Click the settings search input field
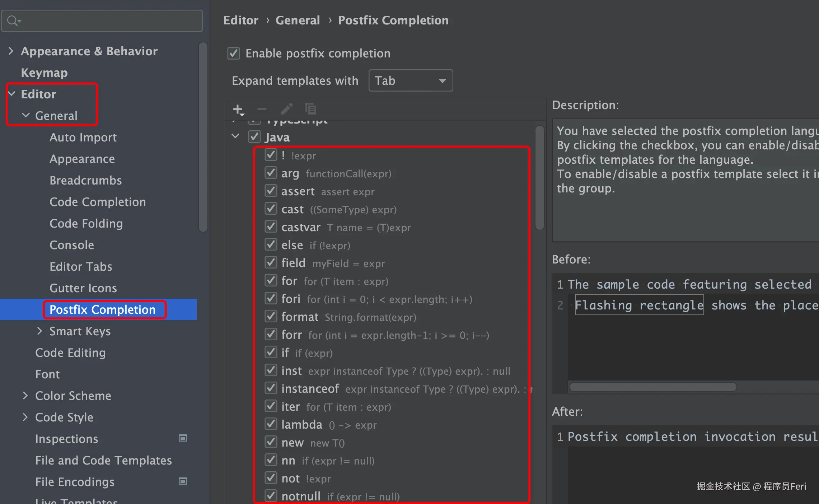This screenshot has width=819, height=504. click(x=108, y=21)
